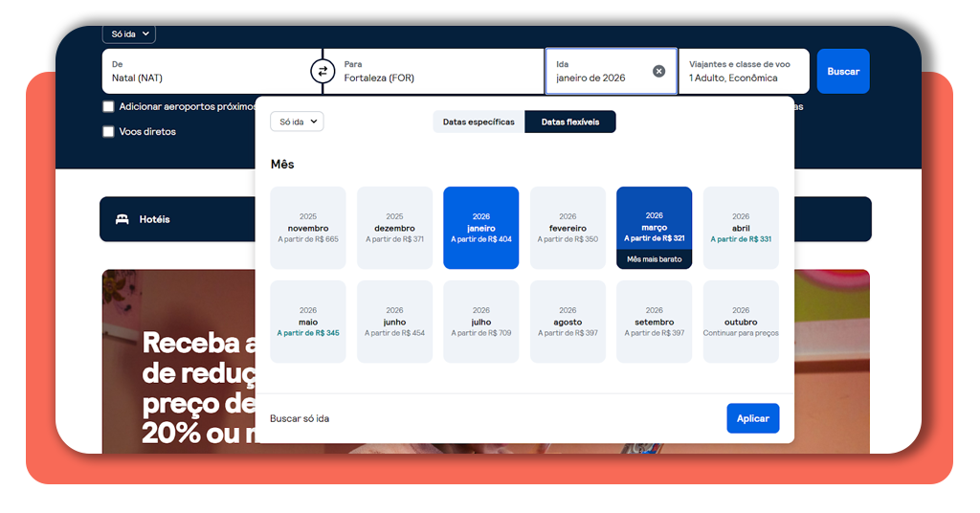
Task: Click the Aplicar button
Action: click(x=752, y=418)
